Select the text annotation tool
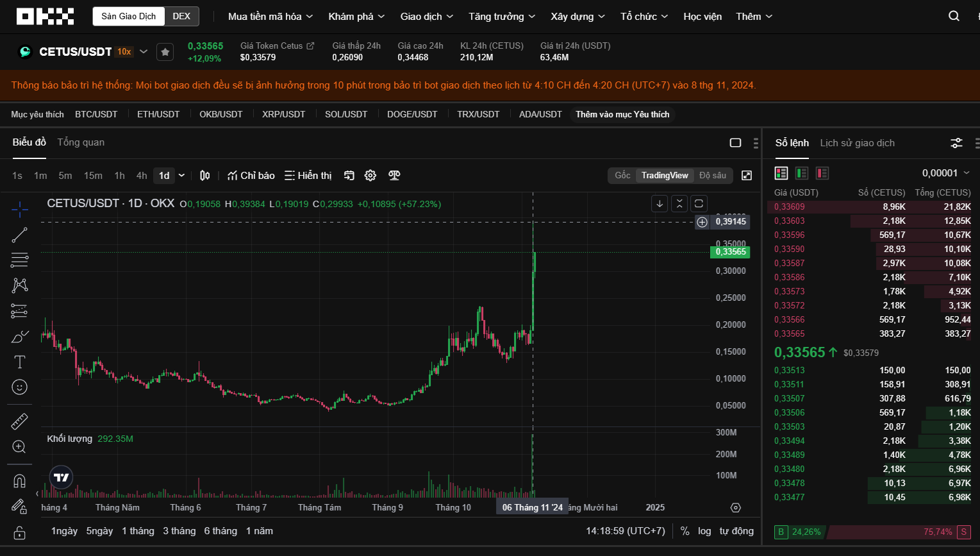Image resolution: width=980 pixels, height=556 pixels. pyautogui.click(x=20, y=362)
